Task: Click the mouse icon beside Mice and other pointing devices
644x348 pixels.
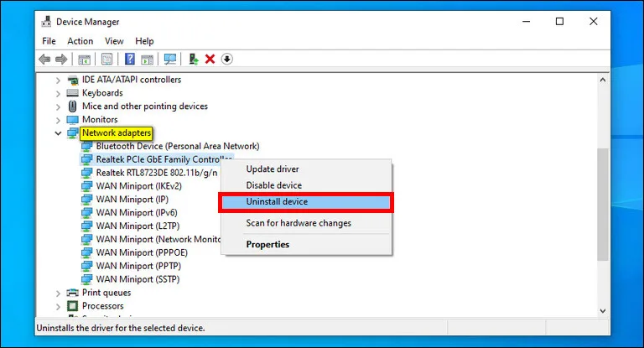Action: pos(72,106)
